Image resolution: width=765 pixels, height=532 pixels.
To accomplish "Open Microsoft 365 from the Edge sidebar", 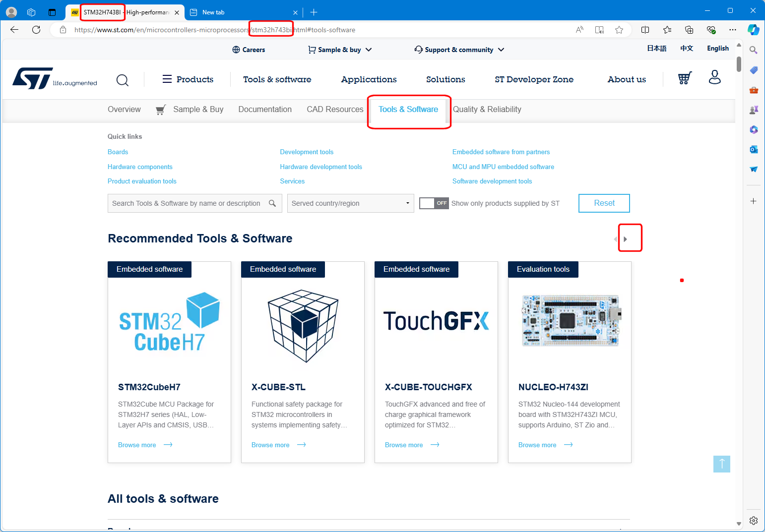I will [754, 129].
